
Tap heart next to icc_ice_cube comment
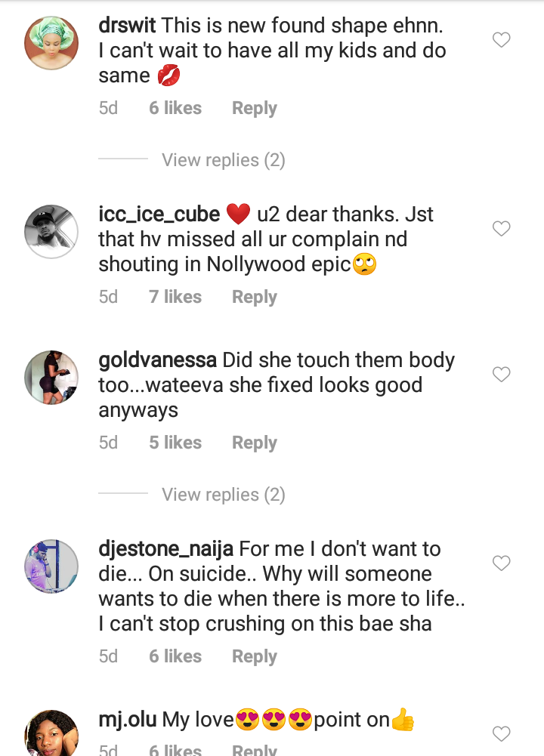pyautogui.click(x=502, y=228)
